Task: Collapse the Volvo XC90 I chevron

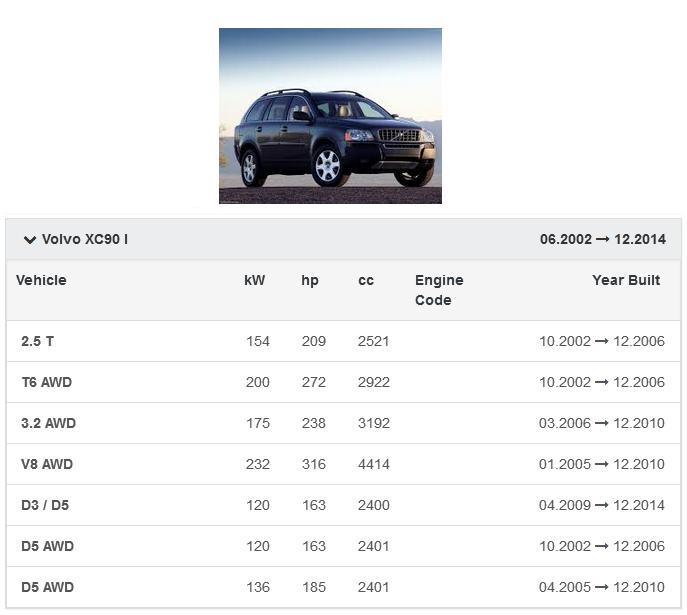Action: [x=30, y=240]
